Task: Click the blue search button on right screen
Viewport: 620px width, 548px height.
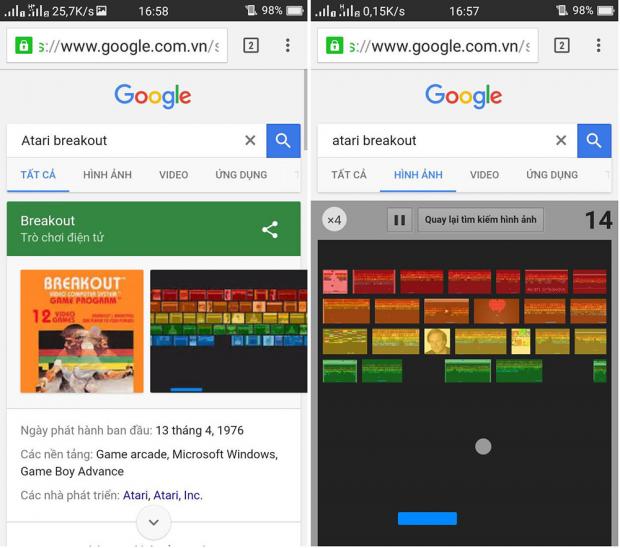Action: tap(594, 141)
